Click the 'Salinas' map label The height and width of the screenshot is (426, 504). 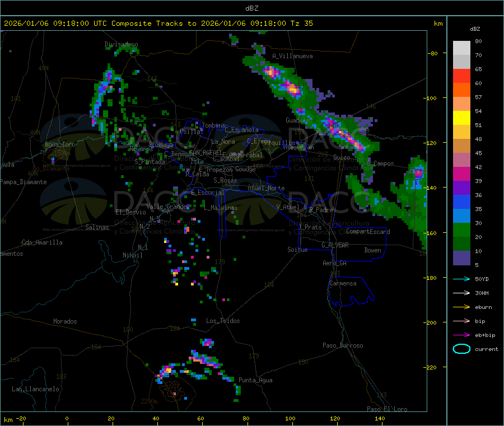[x=97, y=227]
